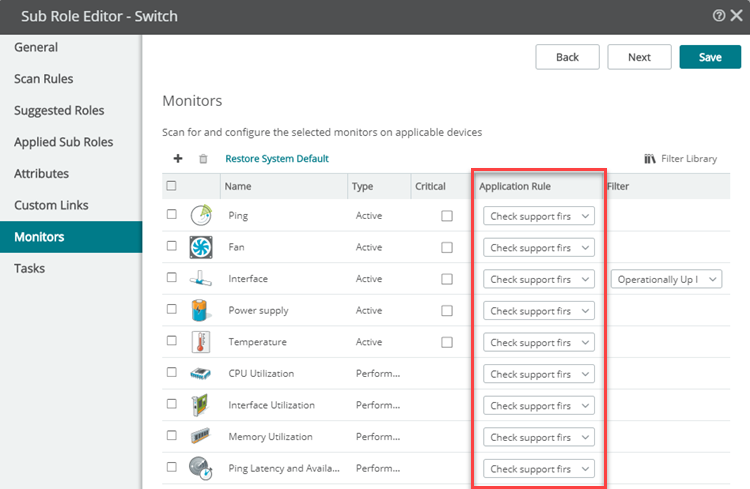This screenshot has width=750, height=489.
Task: Open help via the question mark icon
Action: 718,16
